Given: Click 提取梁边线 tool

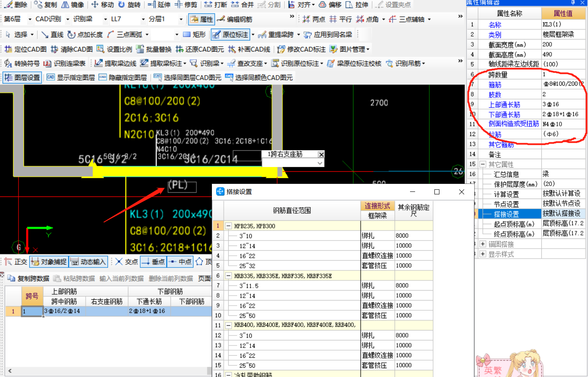Looking at the screenshot, I should click(x=115, y=63).
